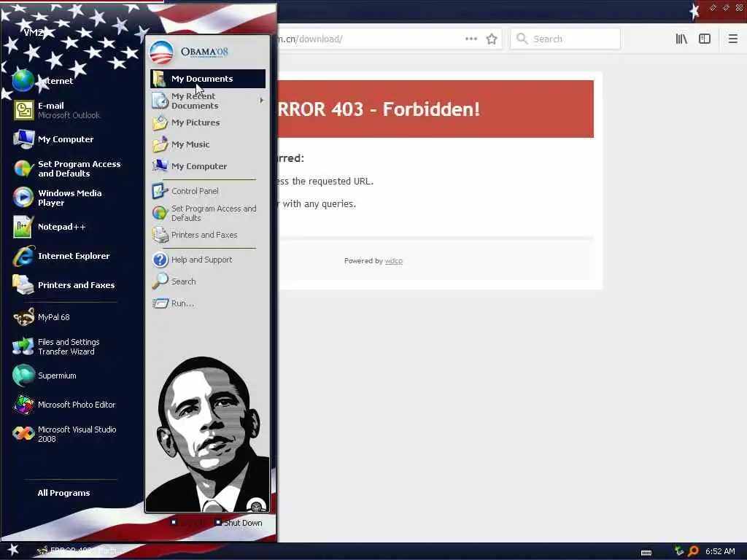
Task: Expand the My Recent Documents submenu arrow
Action: (x=262, y=101)
